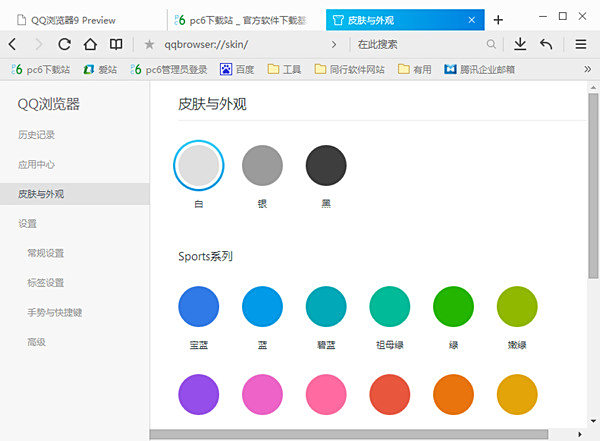Expand bookmarks bar overflow chevron

point(588,69)
